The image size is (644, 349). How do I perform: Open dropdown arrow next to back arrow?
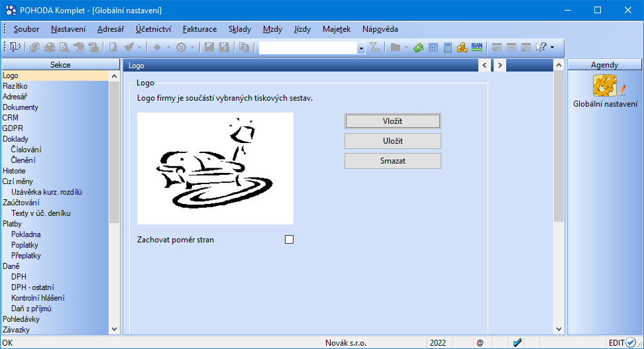[x=168, y=48]
